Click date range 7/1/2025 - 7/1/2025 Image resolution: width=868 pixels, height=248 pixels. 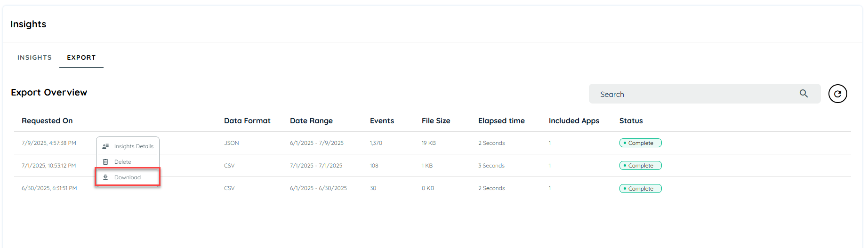pyautogui.click(x=316, y=166)
